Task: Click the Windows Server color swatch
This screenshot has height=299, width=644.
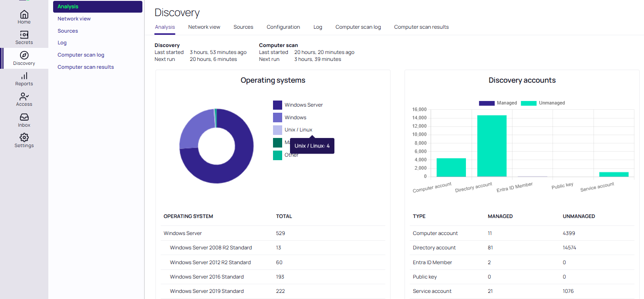Action: pyautogui.click(x=277, y=104)
